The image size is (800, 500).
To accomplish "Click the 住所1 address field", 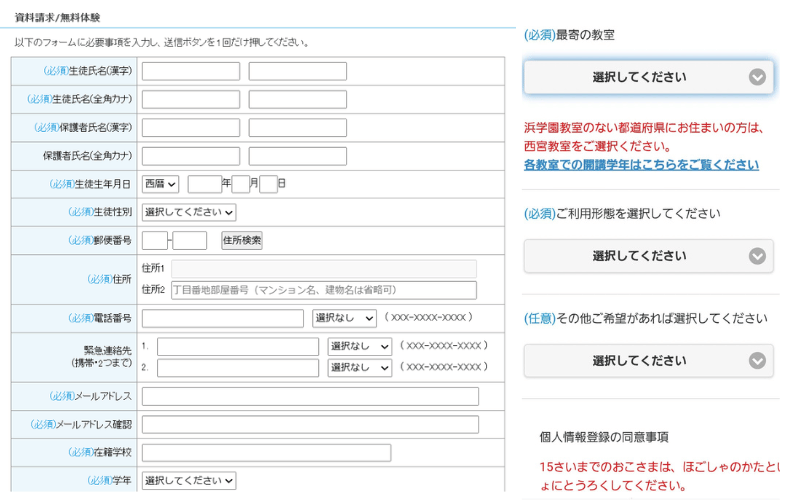I will tap(324, 269).
